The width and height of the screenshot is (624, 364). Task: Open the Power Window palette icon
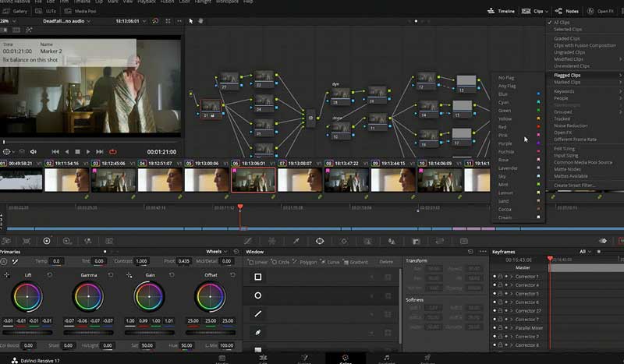tap(320, 241)
